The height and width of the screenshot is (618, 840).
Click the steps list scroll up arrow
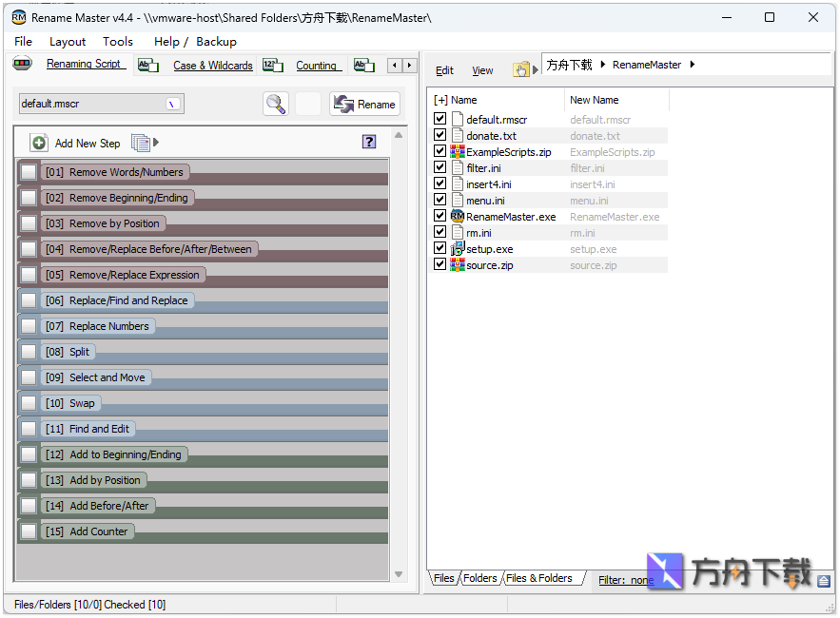coord(399,136)
